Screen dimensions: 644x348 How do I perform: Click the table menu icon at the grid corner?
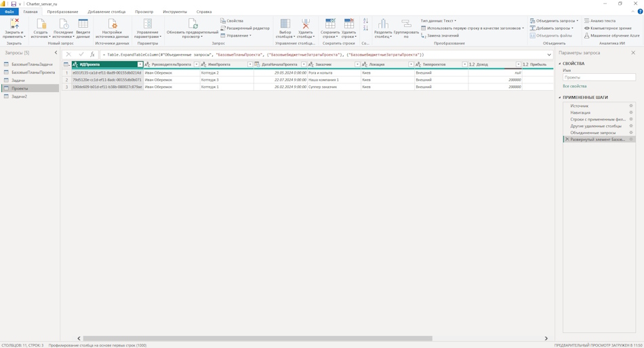point(66,64)
